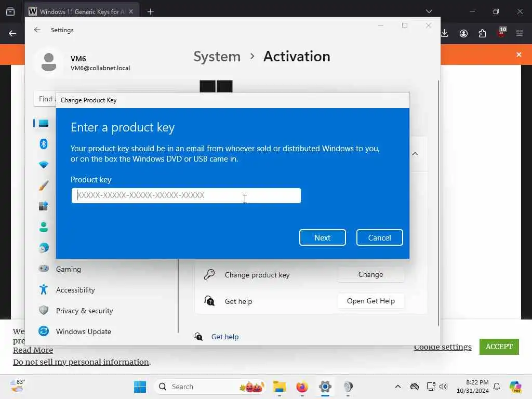Open Cookie settings link

[443, 347]
